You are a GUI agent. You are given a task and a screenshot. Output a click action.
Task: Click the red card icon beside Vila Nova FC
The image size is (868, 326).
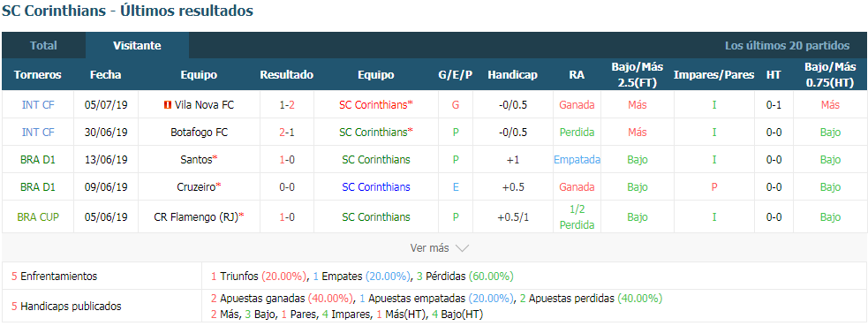point(167,104)
